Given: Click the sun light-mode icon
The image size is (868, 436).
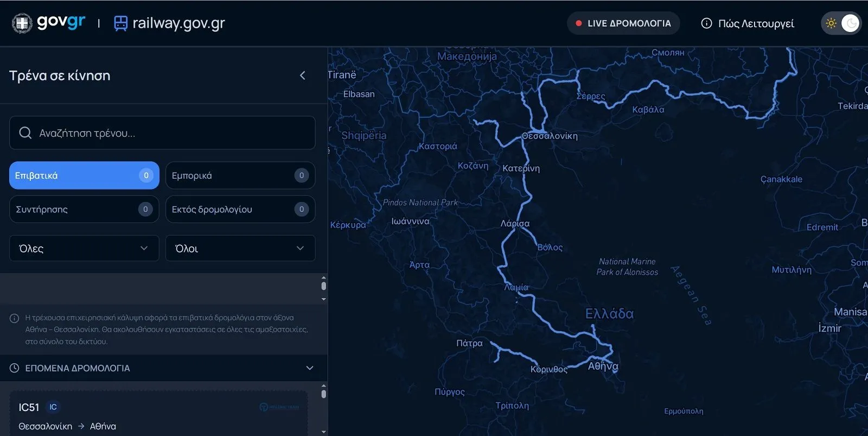Looking at the screenshot, I should pyautogui.click(x=831, y=23).
